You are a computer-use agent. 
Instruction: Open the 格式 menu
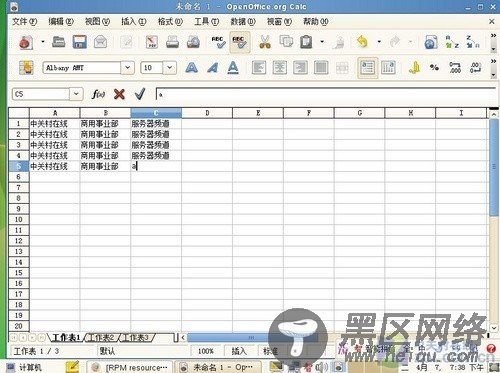170,22
